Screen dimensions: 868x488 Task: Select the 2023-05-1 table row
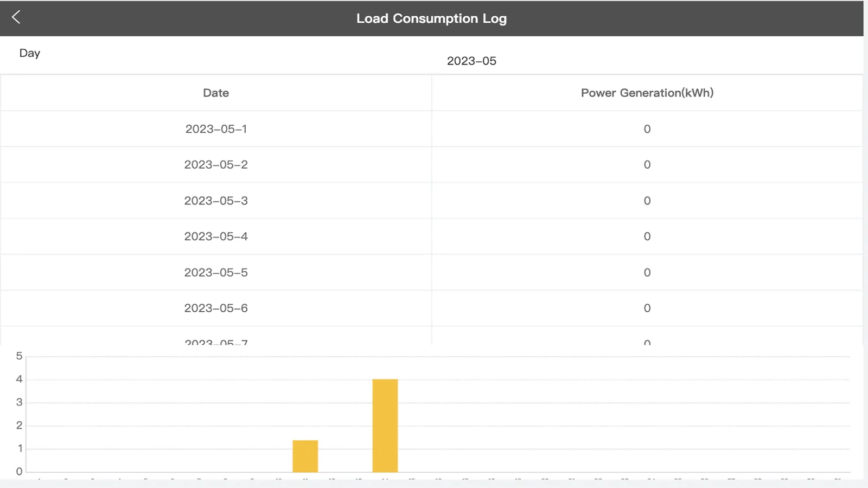pos(215,129)
